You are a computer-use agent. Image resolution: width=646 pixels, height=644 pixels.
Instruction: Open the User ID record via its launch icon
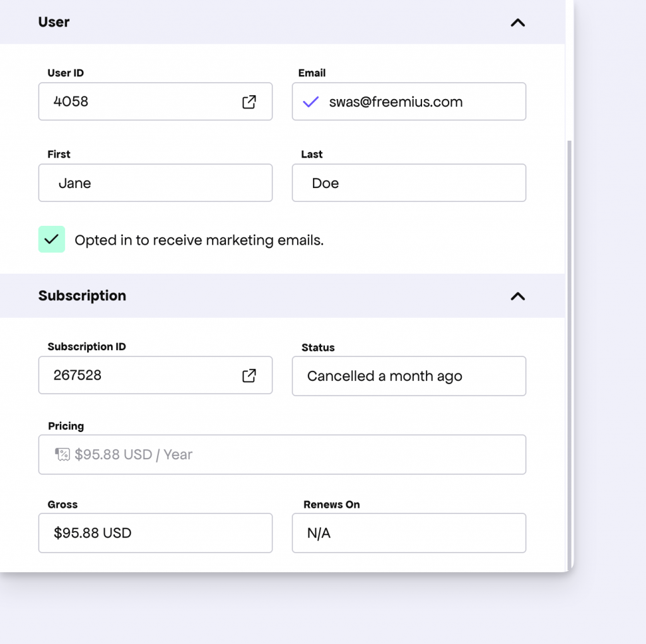point(249,102)
